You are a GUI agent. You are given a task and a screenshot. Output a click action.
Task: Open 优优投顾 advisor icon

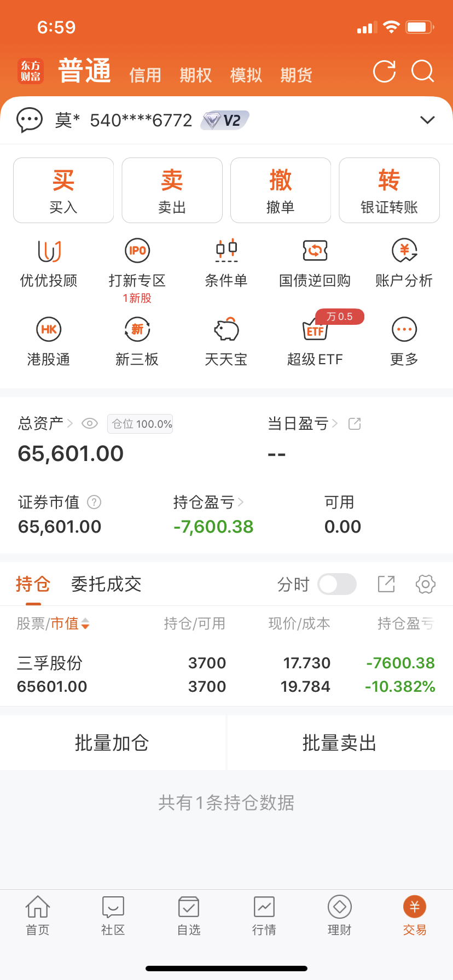49,251
